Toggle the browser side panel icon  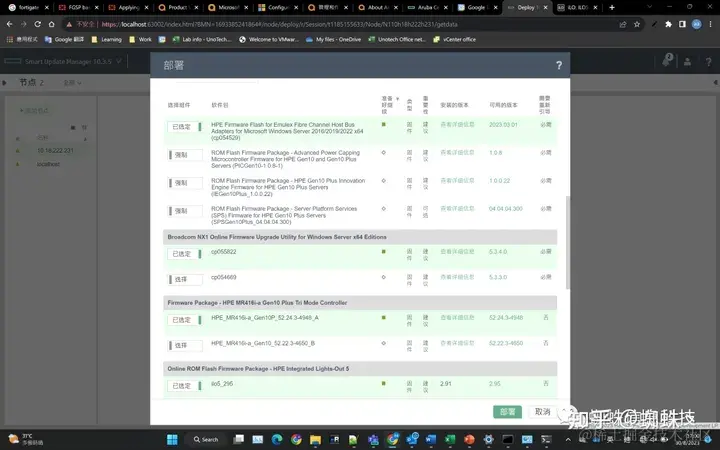682,24
